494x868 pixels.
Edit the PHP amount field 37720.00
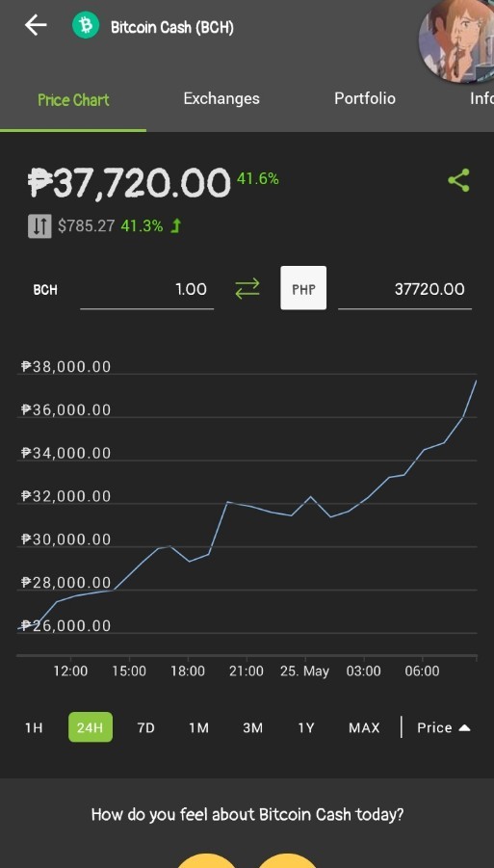(x=405, y=290)
